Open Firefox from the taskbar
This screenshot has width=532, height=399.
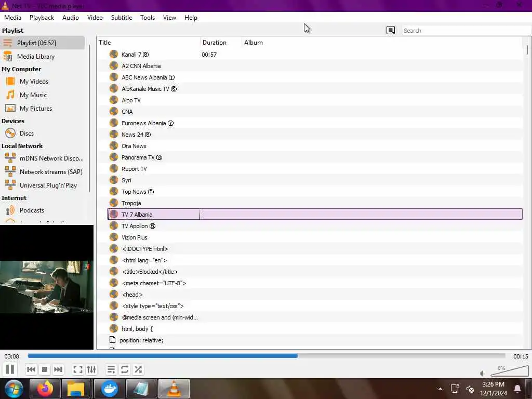coord(45,389)
